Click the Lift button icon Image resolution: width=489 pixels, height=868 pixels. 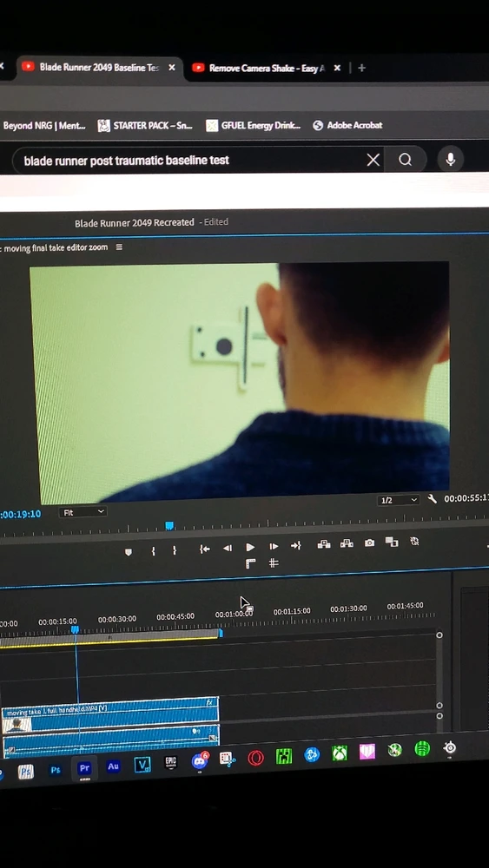[324, 544]
